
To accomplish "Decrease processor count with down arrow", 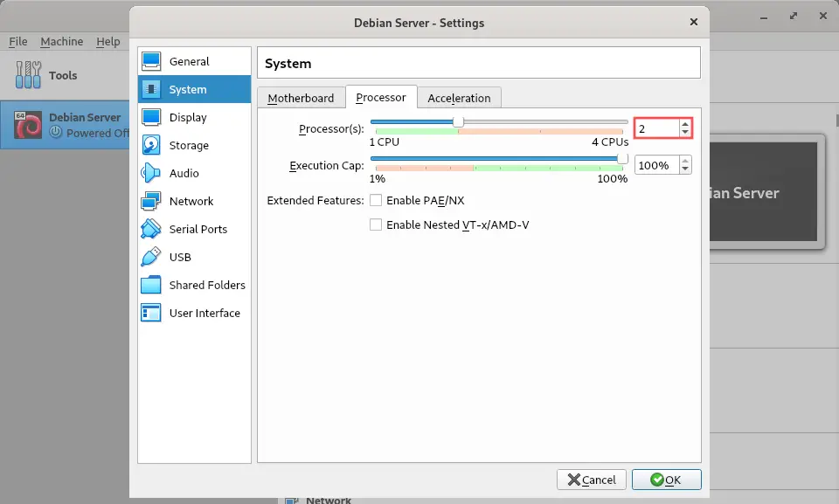I will (685, 132).
